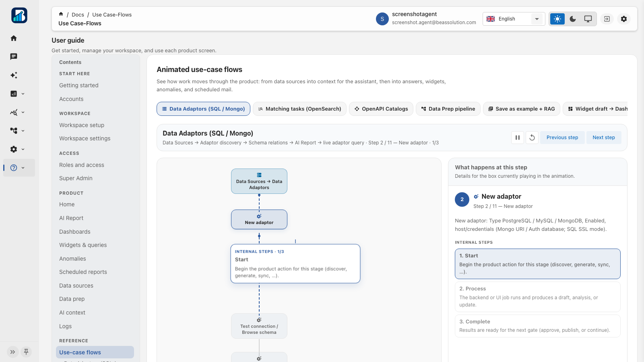The width and height of the screenshot is (644, 362).
Task: Open Home from the left sidebar icon
Action: 14,38
